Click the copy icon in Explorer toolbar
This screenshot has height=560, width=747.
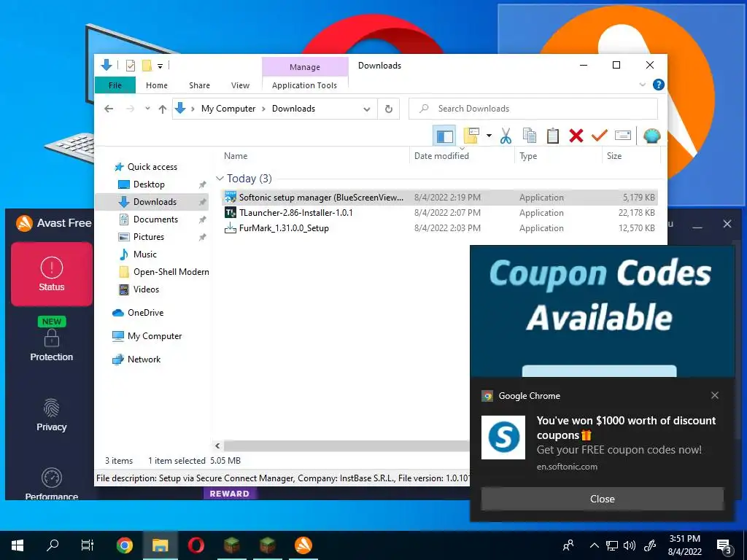530,136
